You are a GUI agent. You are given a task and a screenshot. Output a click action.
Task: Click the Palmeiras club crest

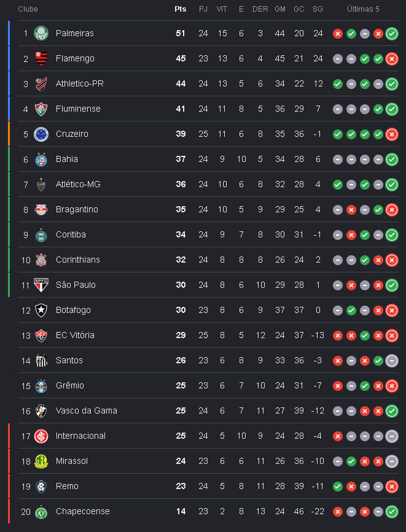click(x=41, y=33)
